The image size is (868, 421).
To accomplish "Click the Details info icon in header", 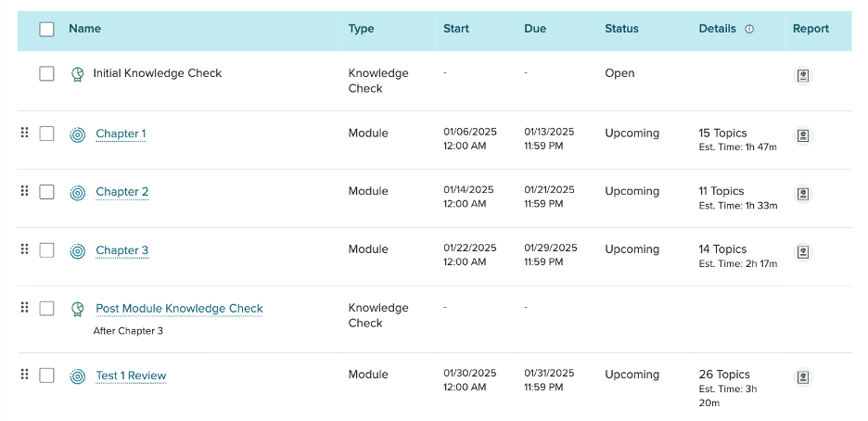I will tap(749, 30).
